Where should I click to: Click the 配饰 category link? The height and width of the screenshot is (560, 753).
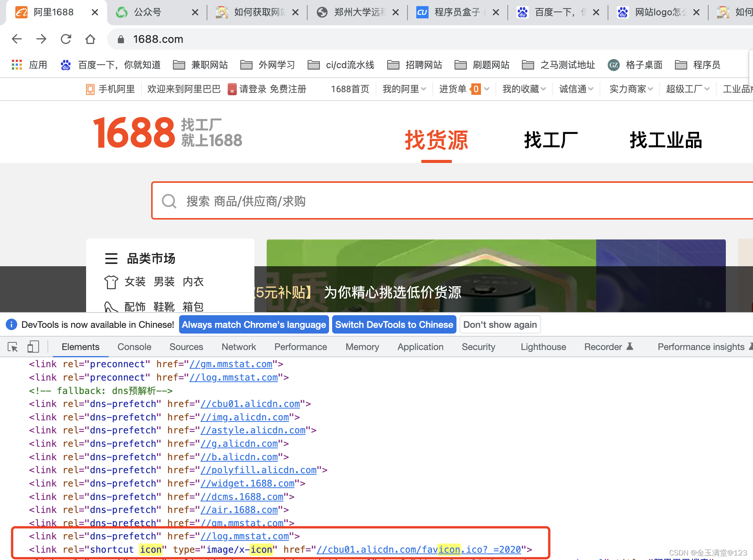point(135,306)
